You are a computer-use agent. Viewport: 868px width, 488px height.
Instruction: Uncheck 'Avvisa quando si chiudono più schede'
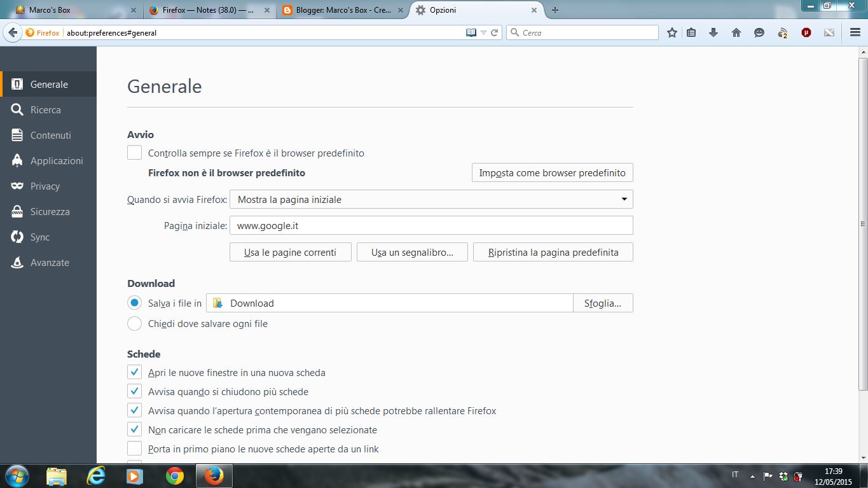point(134,391)
